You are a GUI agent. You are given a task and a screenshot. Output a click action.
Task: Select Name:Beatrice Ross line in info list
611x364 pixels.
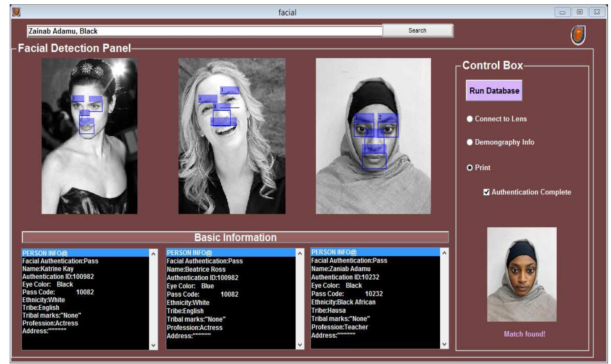tap(196, 269)
